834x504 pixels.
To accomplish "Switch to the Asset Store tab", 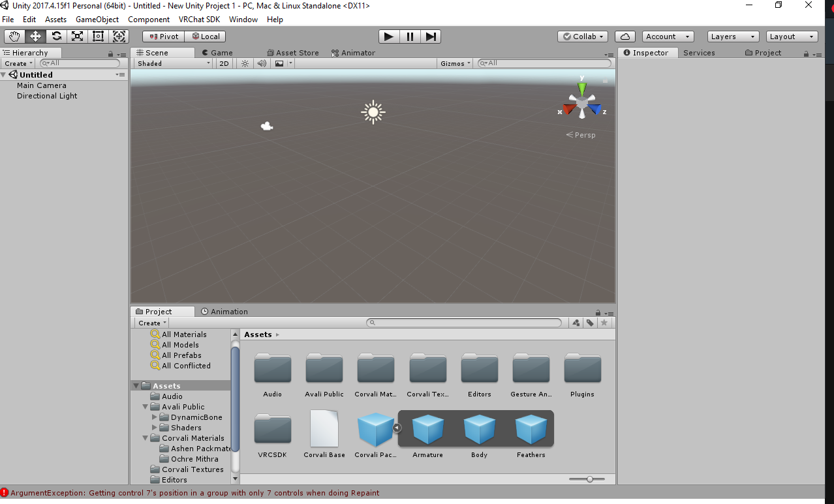I will point(293,53).
